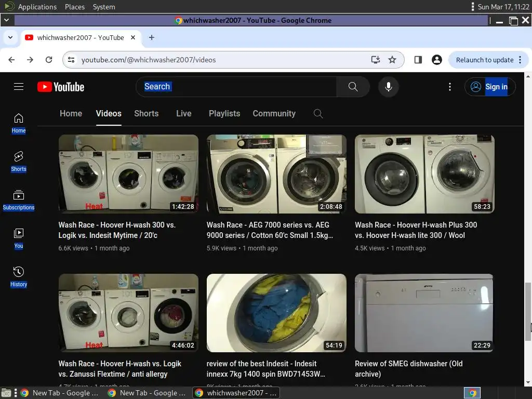Switch to the channel Shorts tab

(146, 114)
